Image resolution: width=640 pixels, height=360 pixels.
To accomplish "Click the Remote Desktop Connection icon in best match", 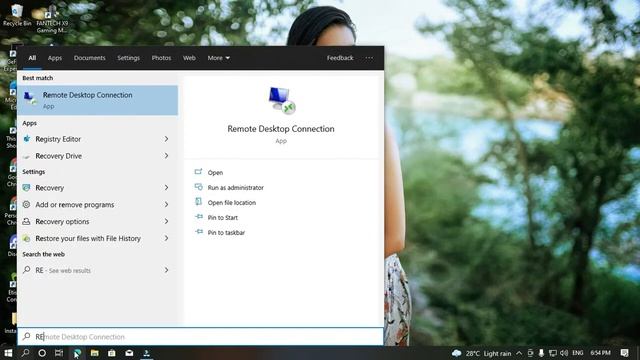I will coord(30,99).
